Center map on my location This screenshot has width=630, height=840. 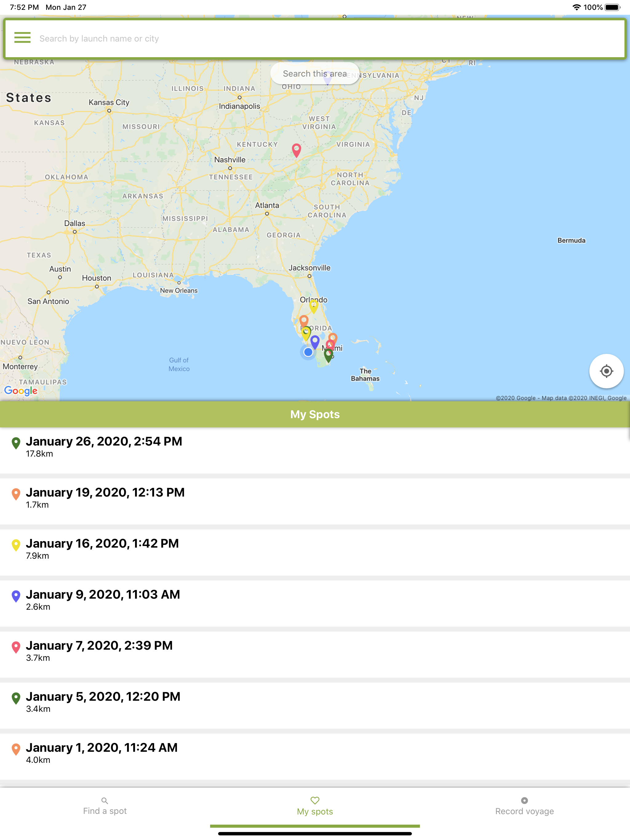tap(606, 371)
